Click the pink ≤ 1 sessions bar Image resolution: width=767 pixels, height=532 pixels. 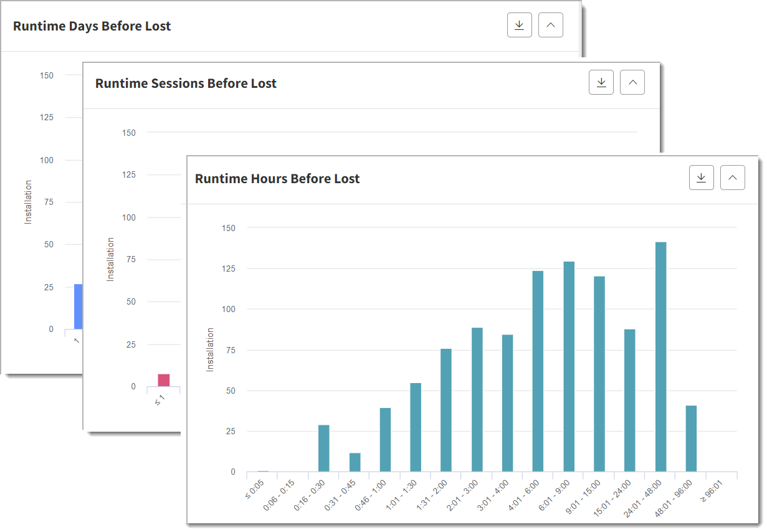[163, 380]
